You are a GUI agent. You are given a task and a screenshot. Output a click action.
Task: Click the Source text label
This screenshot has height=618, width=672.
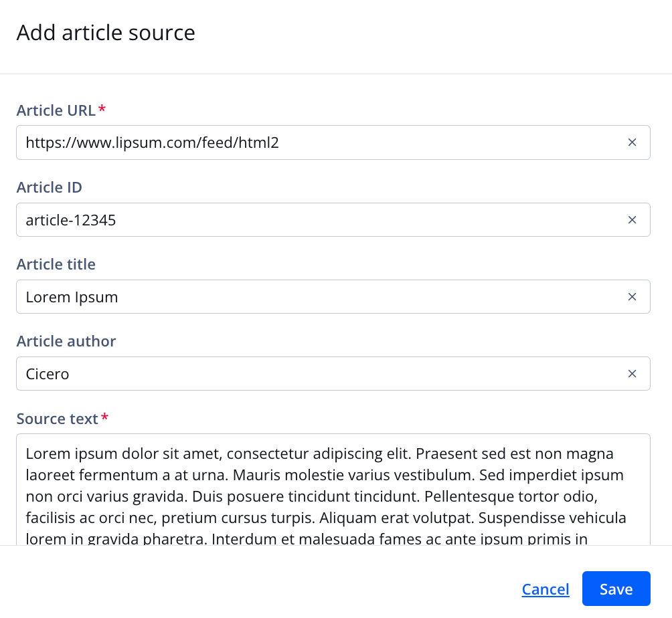[x=56, y=419]
